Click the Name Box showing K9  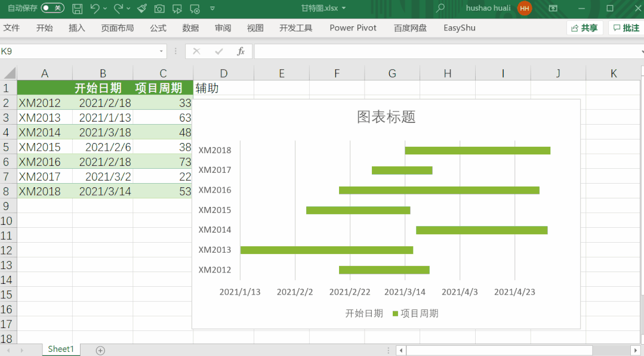pyautogui.click(x=78, y=51)
